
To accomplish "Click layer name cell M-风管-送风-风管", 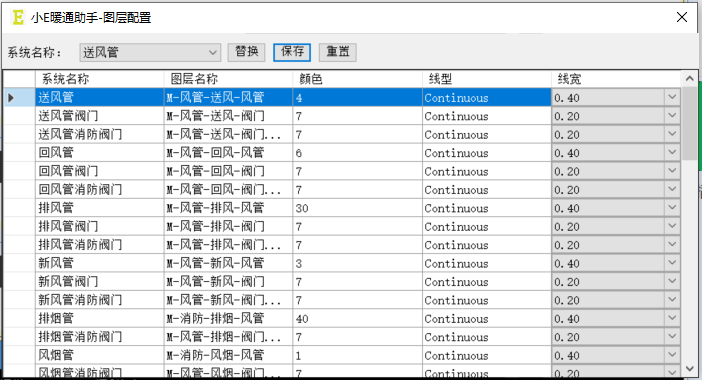I will pos(228,97).
